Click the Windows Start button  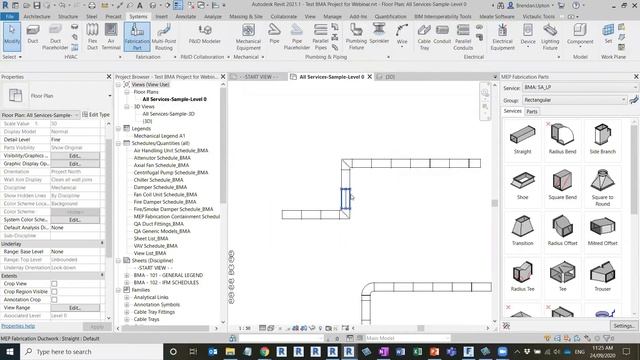pyautogui.click(x=10, y=351)
